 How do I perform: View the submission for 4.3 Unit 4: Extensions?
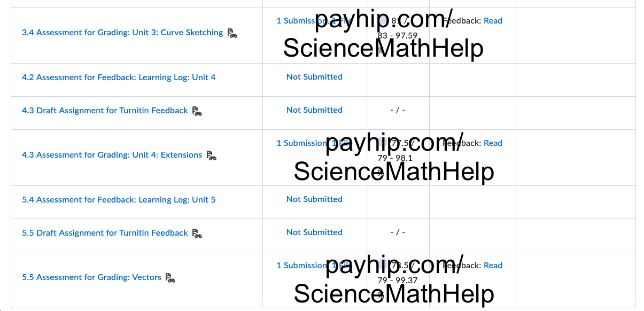point(300,143)
